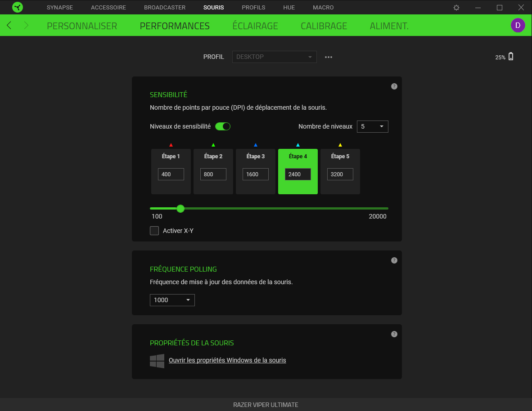Click the 1600 DPI input field
This screenshot has width=532, height=411.
pyautogui.click(x=256, y=174)
